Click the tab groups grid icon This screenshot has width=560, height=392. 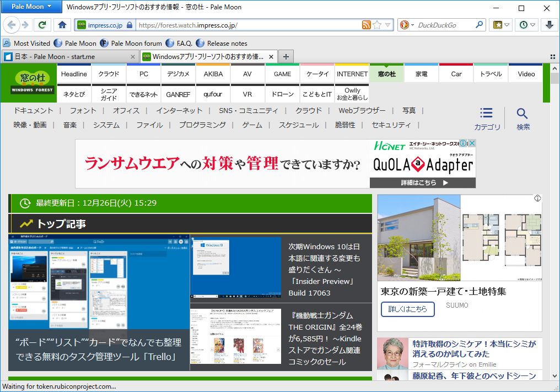pyautogui.click(x=552, y=57)
